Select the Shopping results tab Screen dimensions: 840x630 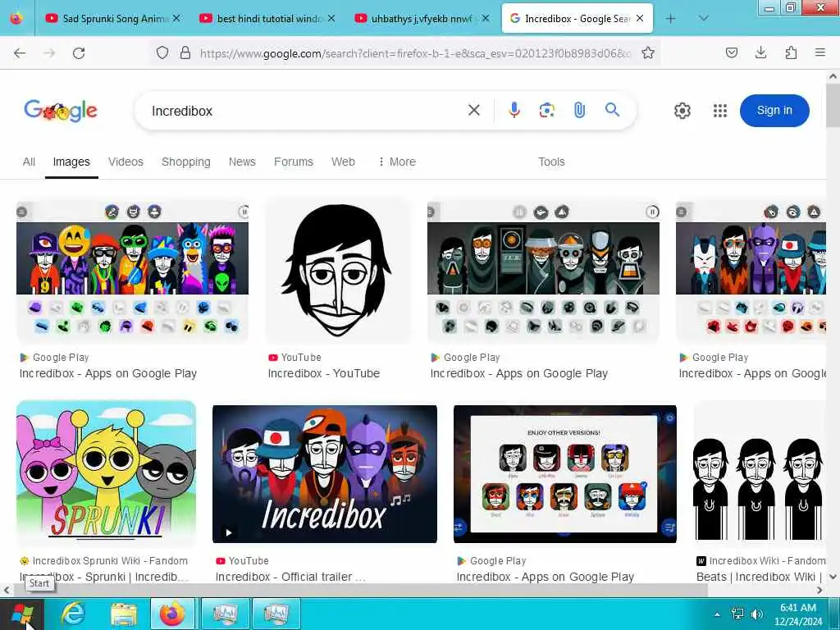[186, 162]
